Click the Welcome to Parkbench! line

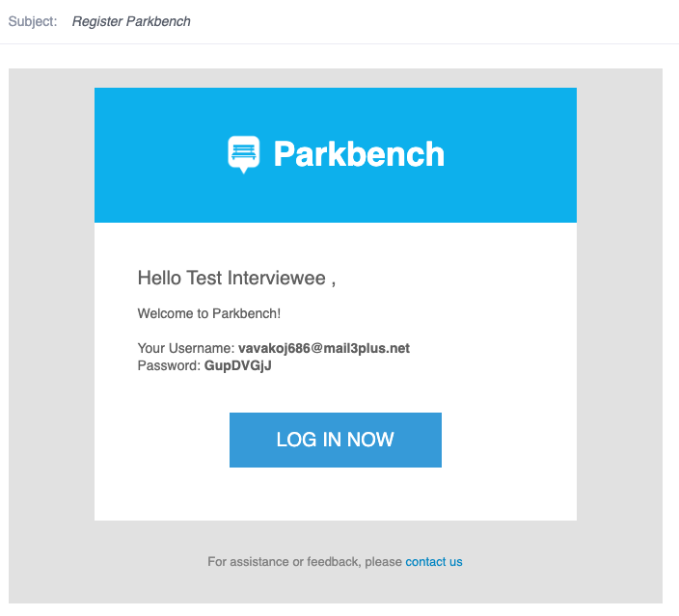pyautogui.click(x=209, y=313)
